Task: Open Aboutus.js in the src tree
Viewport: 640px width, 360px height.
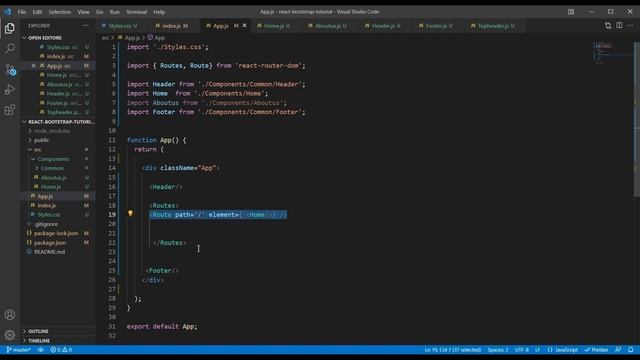Action: pos(58,178)
